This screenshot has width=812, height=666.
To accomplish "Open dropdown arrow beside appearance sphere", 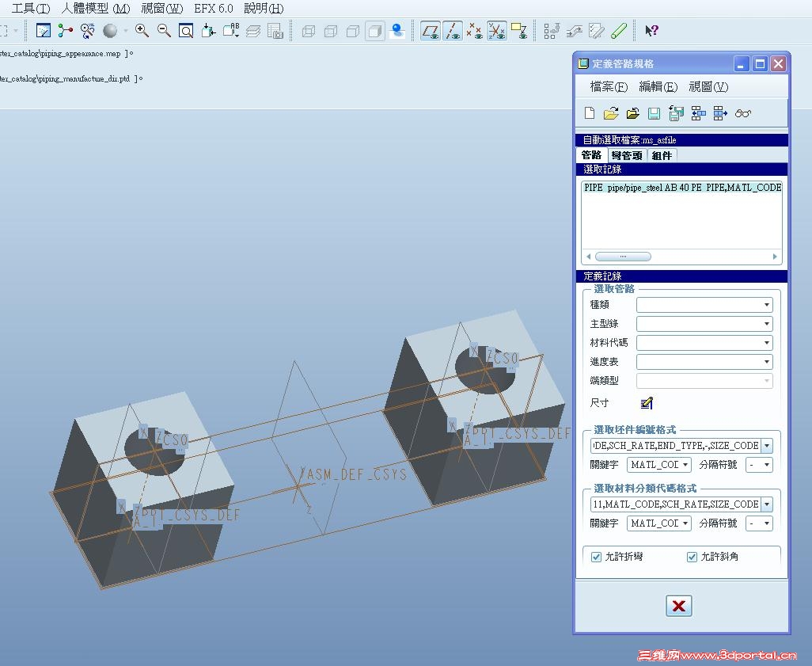I will tap(125, 31).
